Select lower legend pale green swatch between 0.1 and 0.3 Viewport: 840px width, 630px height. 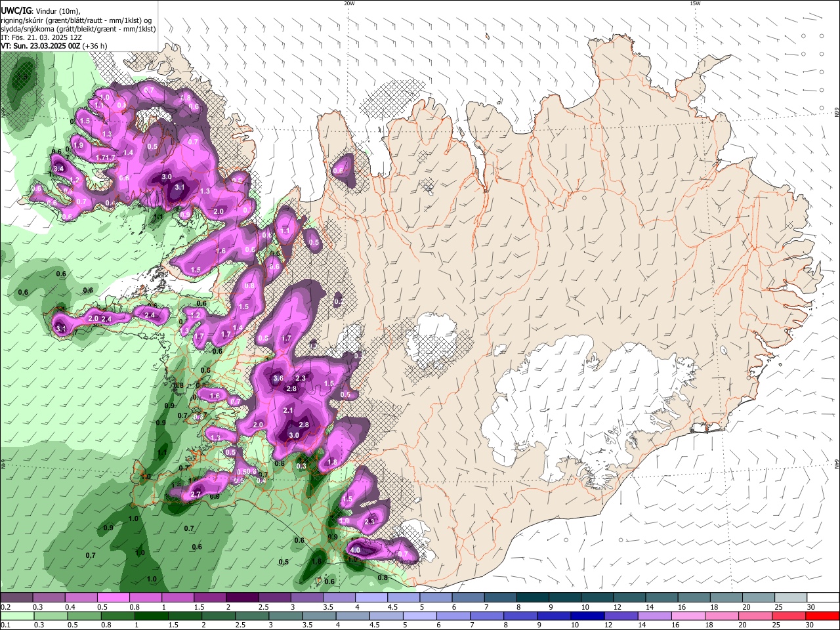(17, 616)
